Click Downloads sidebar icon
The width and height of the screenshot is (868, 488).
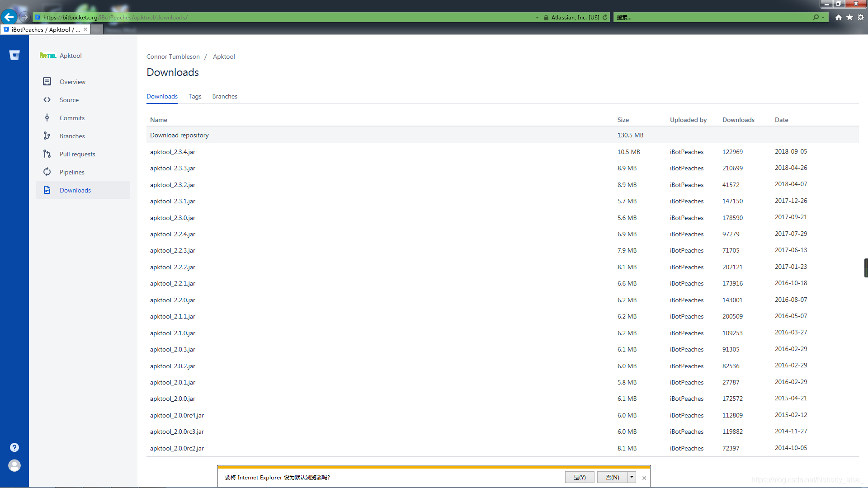47,190
